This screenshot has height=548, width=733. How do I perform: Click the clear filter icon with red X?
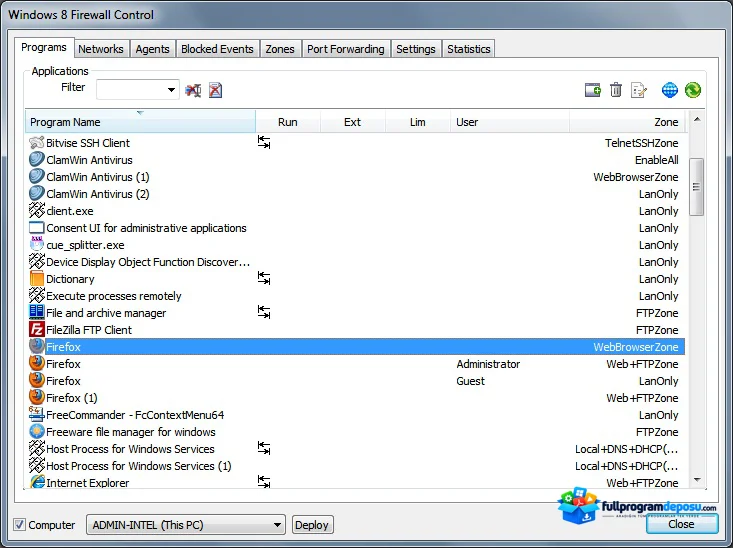(193, 90)
